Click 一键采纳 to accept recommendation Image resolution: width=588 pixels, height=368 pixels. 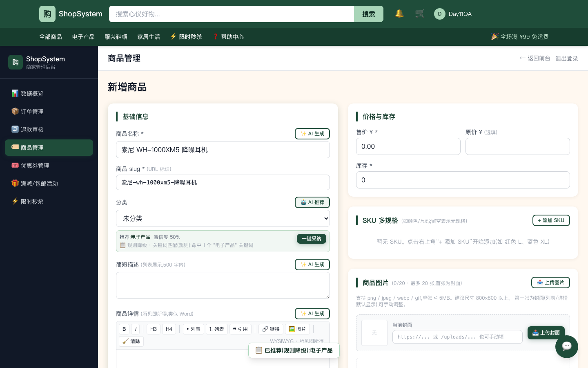tap(312, 239)
